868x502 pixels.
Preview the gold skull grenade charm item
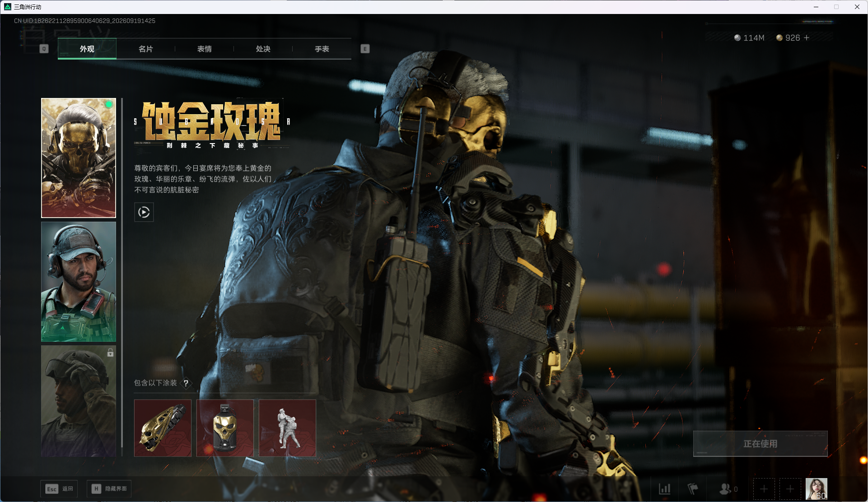[225, 428]
